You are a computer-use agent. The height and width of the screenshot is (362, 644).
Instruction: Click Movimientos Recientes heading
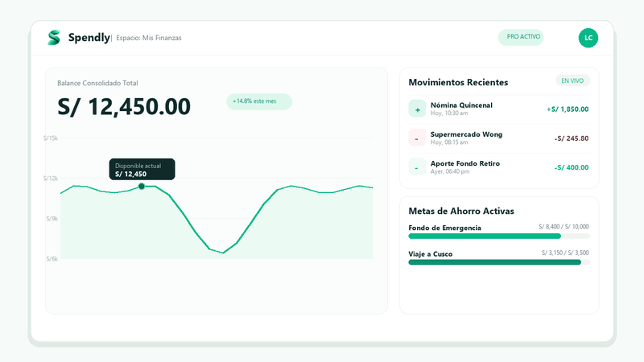pyautogui.click(x=458, y=82)
